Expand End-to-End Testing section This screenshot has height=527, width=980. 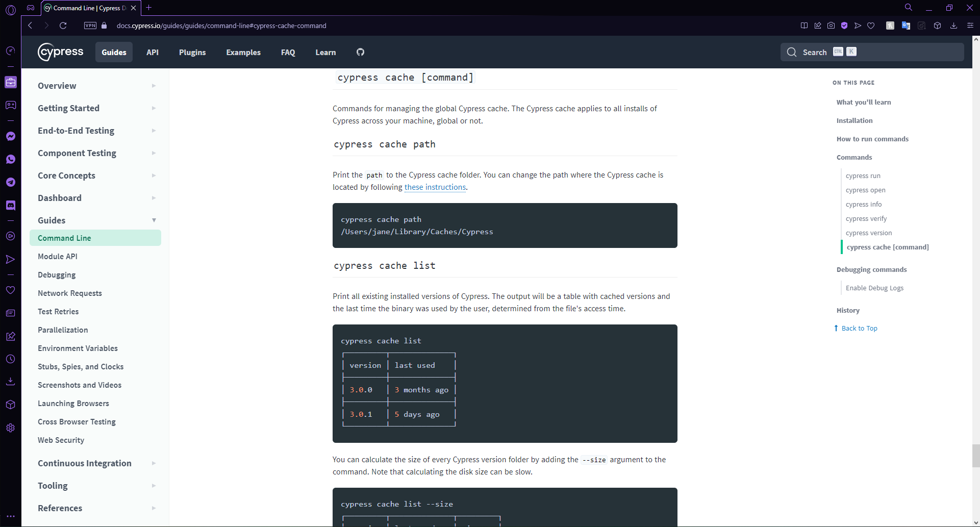(x=96, y=131)
